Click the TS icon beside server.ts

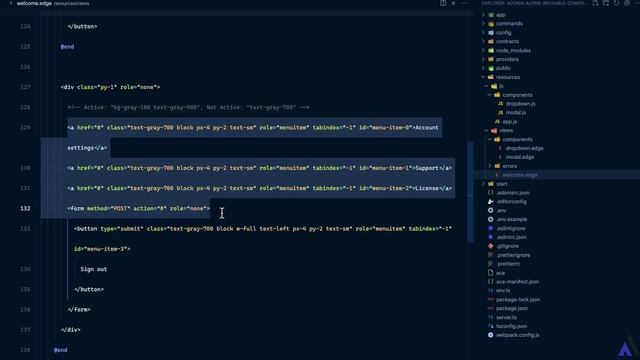(491, 317)
